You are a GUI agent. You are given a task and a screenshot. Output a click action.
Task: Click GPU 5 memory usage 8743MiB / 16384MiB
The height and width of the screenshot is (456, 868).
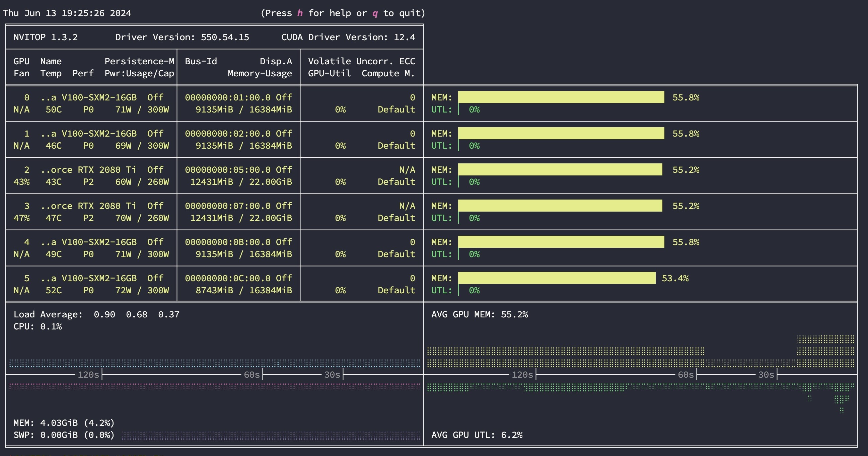tap(243, 290)
